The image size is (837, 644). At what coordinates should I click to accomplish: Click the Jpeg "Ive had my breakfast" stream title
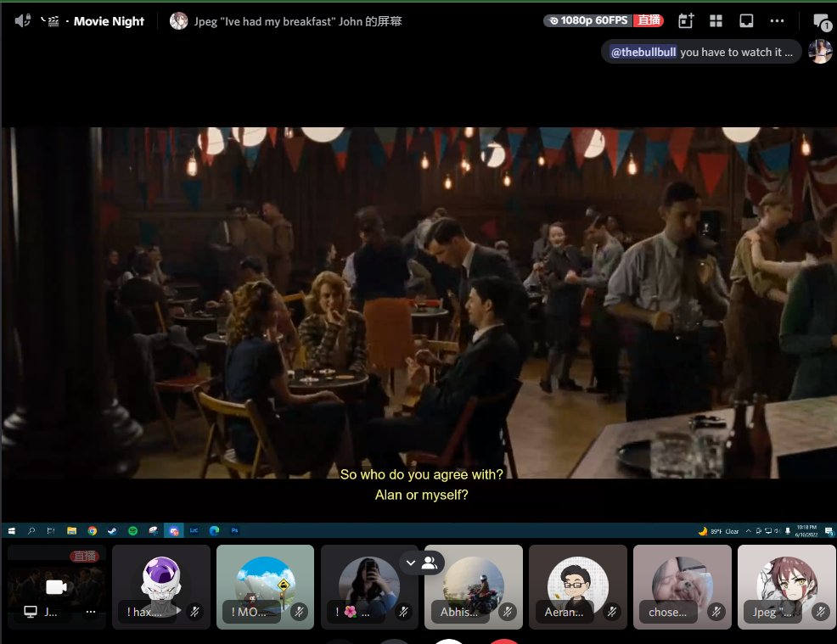[298, 21]
